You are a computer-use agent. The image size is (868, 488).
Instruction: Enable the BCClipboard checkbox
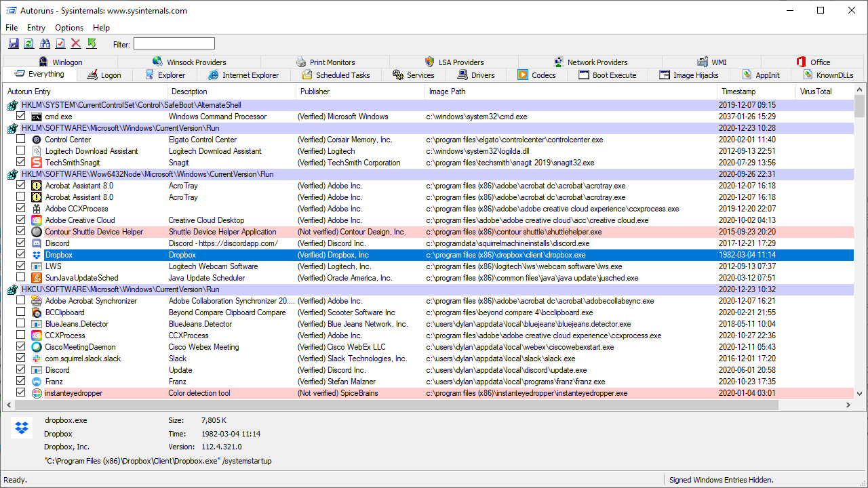tap(21, 312)
